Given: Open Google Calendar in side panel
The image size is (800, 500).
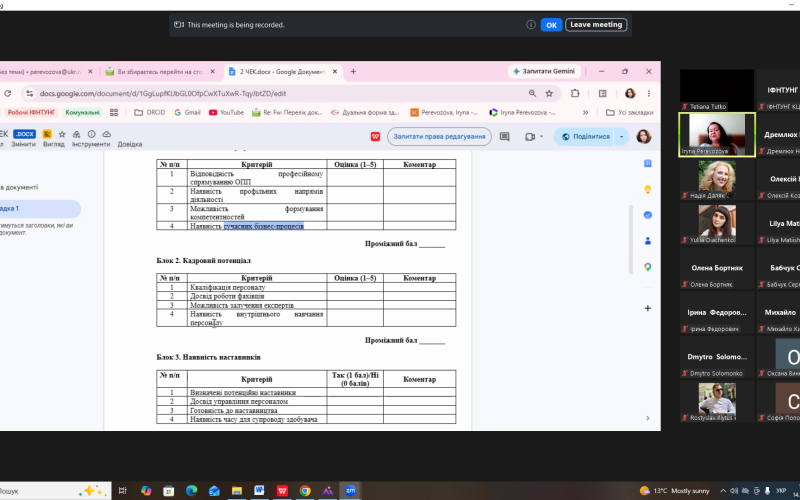Looking at the screenshot, I should pos(647,163).
